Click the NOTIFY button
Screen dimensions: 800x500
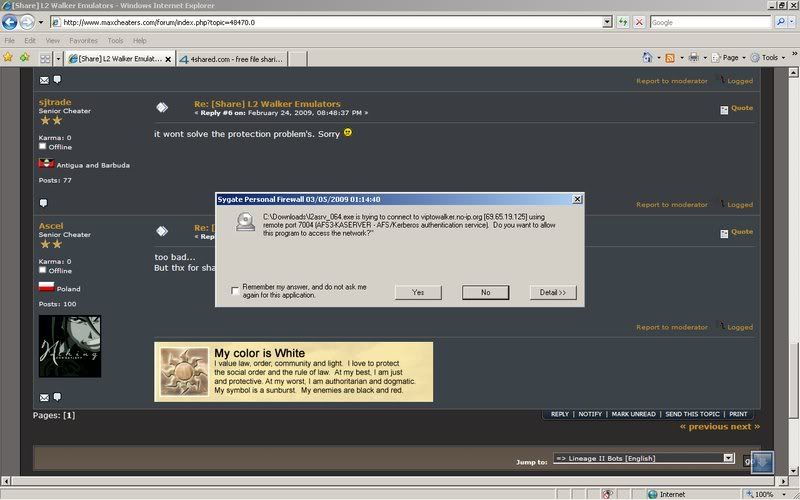pyautogui.click(x=590, y=414)
